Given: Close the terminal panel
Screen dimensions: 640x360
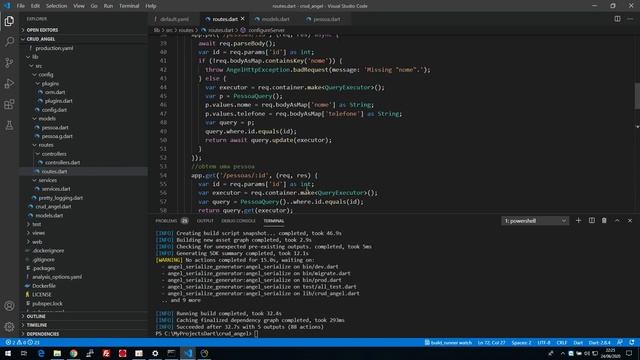Looking at the screenshot, I should tap(630, 220).
